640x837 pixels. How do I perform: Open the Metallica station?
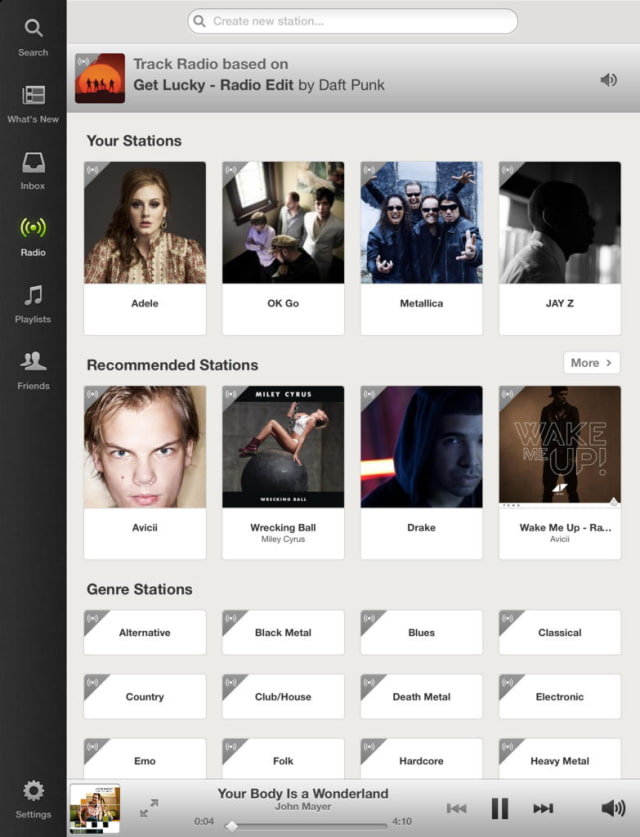(421, 248)
